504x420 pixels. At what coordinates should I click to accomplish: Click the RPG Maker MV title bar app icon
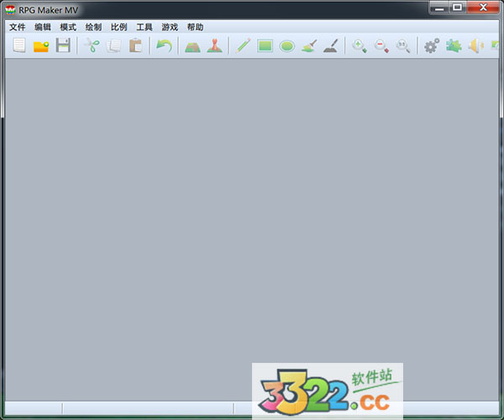(10, 10)
